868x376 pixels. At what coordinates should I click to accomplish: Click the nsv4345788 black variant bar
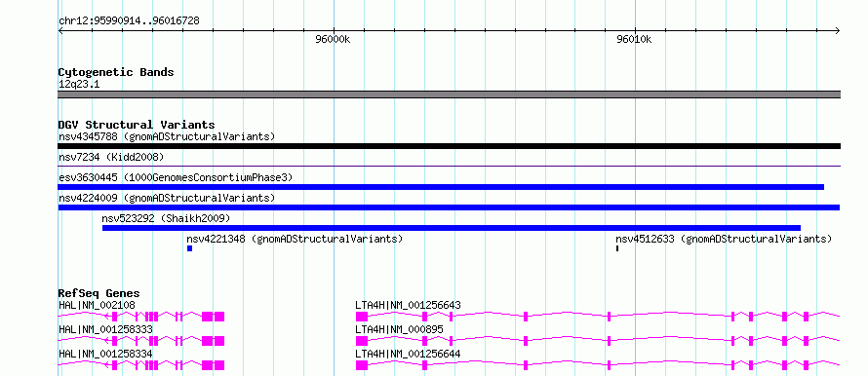click(x=449, y=146)
